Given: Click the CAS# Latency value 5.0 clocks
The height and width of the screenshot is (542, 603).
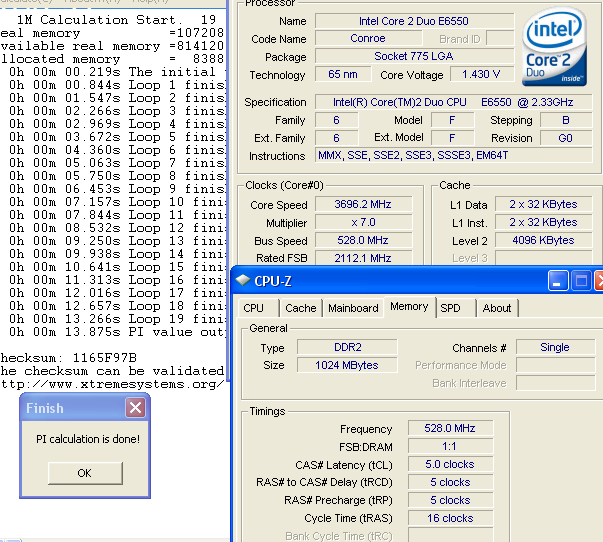Looking at the screenshot, I should click(450, 464).
